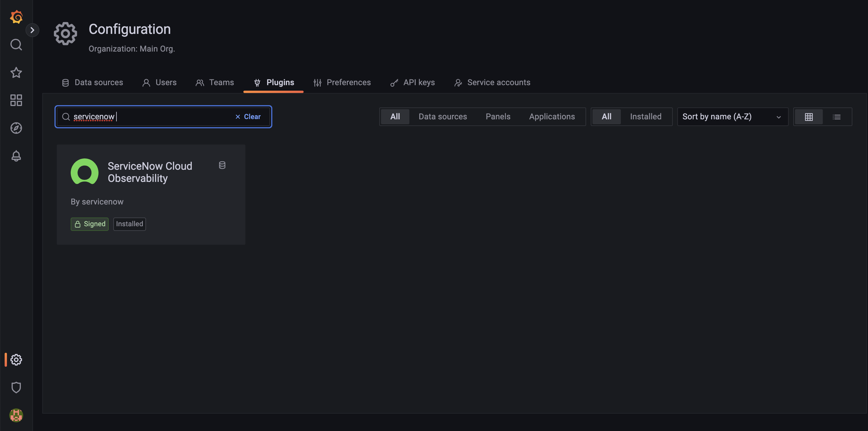Expand the navigation sidebar with the chevron
Viewport: 868px width, 431px height.
(x=32, y=30)
